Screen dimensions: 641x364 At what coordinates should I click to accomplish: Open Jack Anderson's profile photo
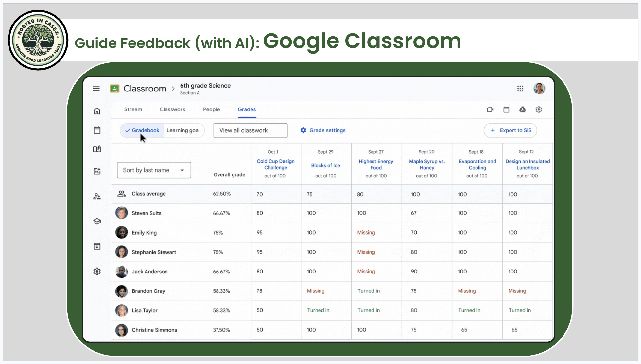click(122, 272)
